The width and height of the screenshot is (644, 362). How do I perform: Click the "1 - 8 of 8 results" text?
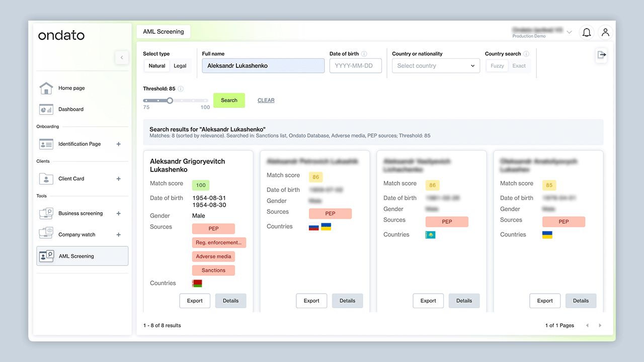162,325
